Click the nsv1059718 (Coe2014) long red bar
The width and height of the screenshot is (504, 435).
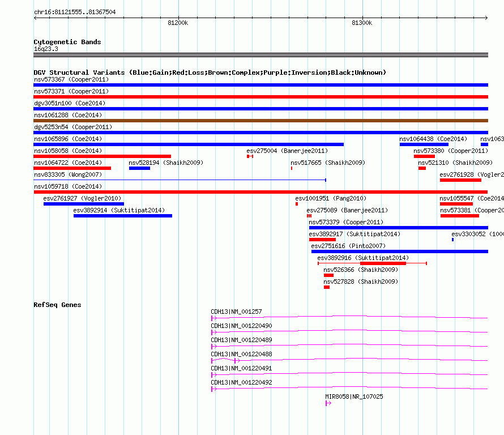(x=260, y=192)
